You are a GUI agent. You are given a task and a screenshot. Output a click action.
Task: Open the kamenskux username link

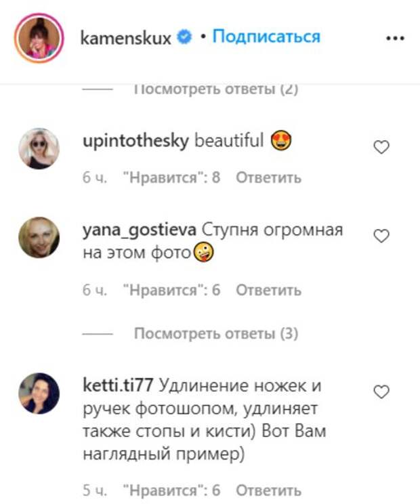(x=125, y=38)
